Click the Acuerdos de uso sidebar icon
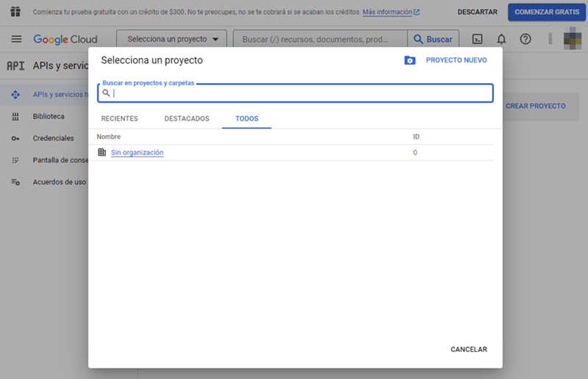Image resolution: width=588 pixels, height=379 pixels. pyautogui.click(x=15, y=182)
